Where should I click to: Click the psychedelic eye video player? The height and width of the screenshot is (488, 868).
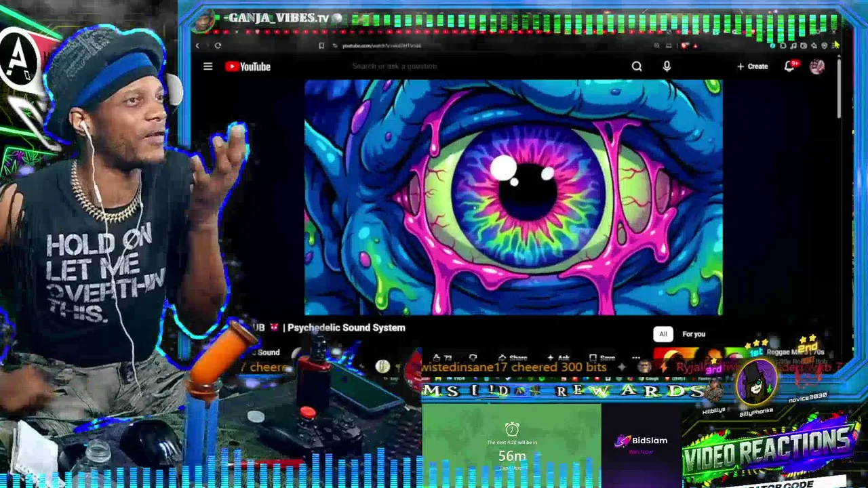pyautogui.click(x=513, y=197)
